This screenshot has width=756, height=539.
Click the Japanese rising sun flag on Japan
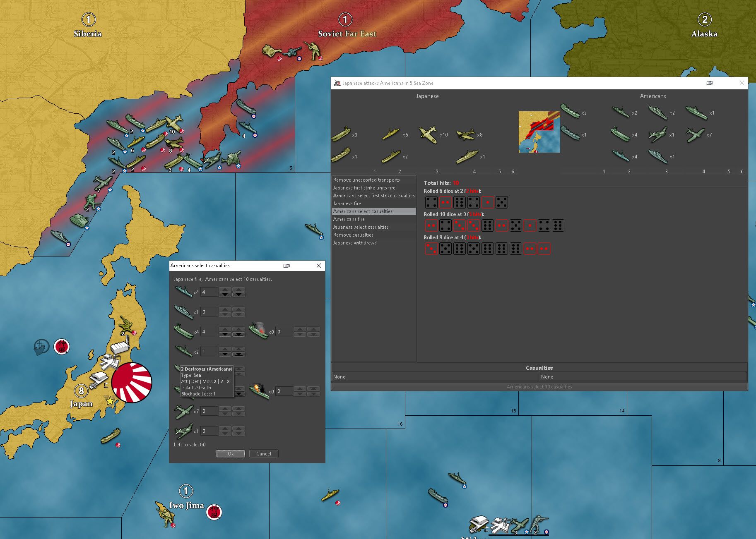(x=132, y=383)
